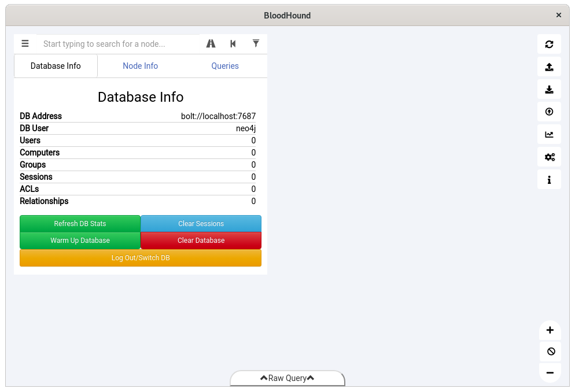Screen dimensions: 575x392
Task: Close the BloodHound window
Action: tap(558, 15)
